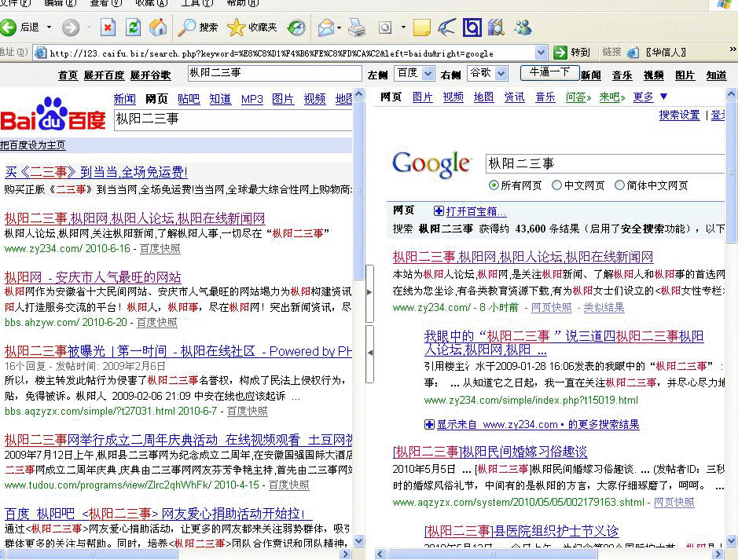The height and width of the screenshot is (560, 738).
Task: Click the History clock icon
Action: pyautogui.click(x=296, y=27)
